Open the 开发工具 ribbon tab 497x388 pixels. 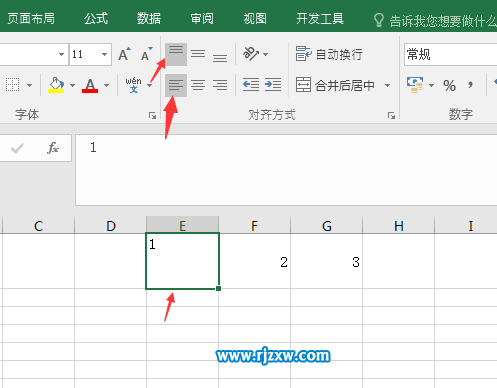click(x=320, y=19)
